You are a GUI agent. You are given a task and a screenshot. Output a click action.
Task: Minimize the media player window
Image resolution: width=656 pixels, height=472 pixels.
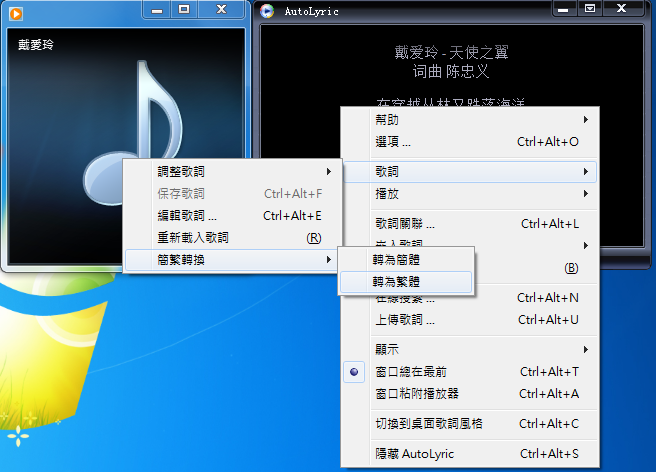point(157,10)
